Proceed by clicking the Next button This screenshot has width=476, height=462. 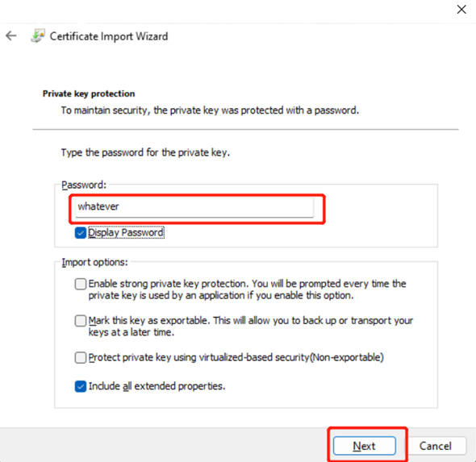coord(365,446)
